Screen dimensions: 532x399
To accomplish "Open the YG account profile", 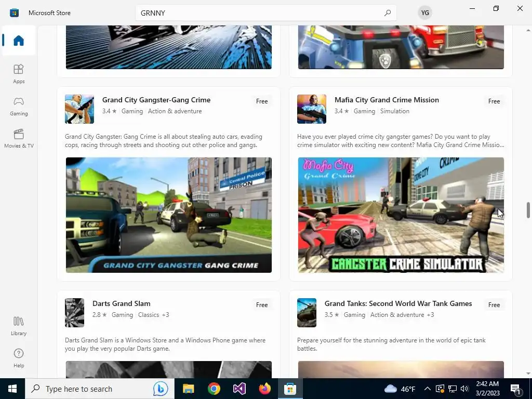I will coord(425,13).
